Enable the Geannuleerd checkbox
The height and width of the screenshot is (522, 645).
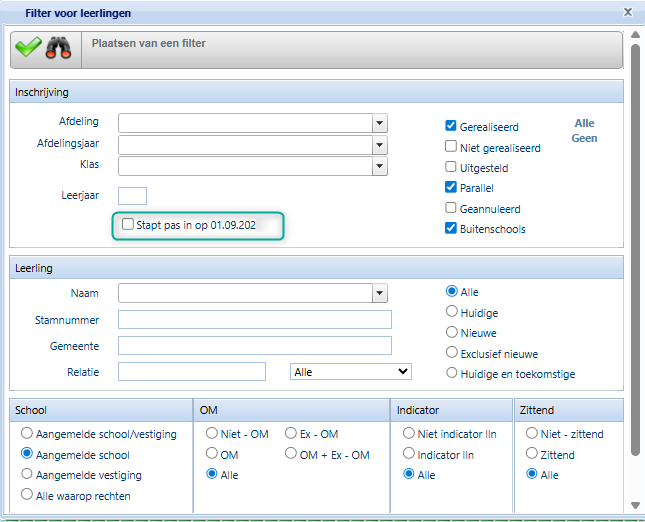click(451, 208)
